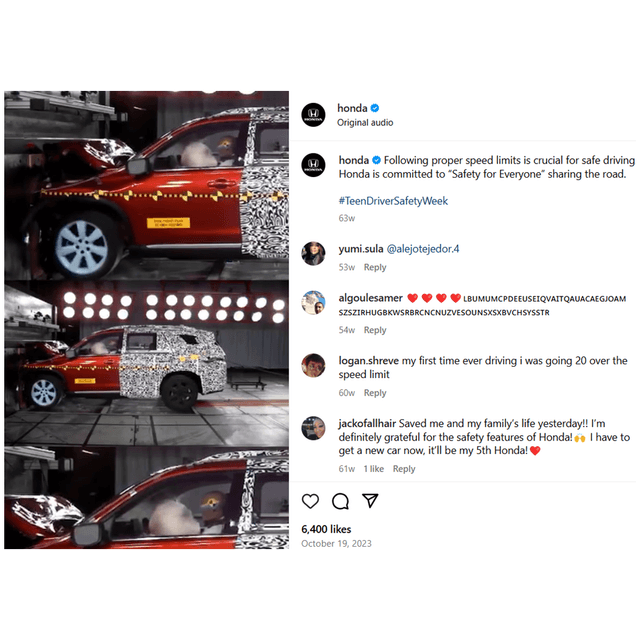Open the Original audio link

click(x=365, y=122)
